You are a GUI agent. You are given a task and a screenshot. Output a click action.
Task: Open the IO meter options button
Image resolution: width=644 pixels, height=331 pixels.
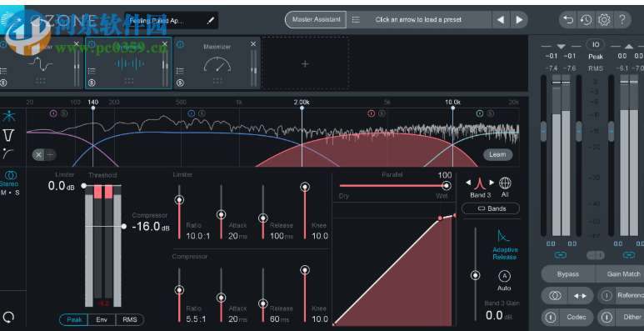point(596,44)
